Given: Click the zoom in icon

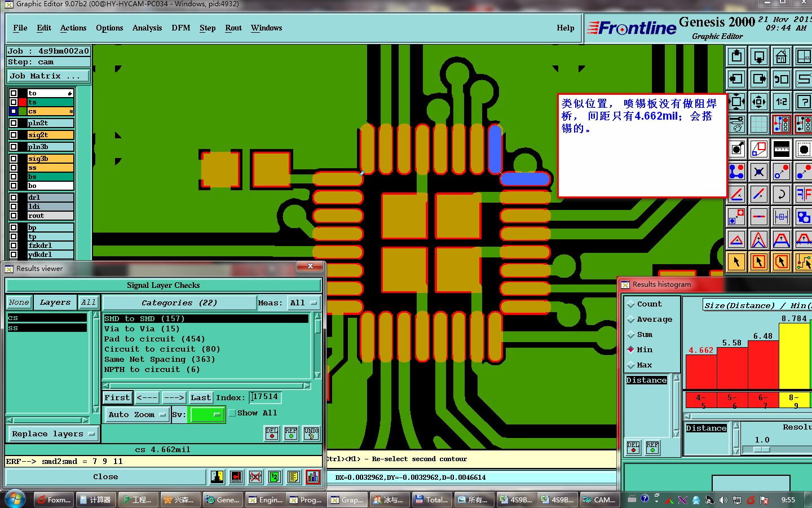Looking at the screenshot, I should (736, 102).
